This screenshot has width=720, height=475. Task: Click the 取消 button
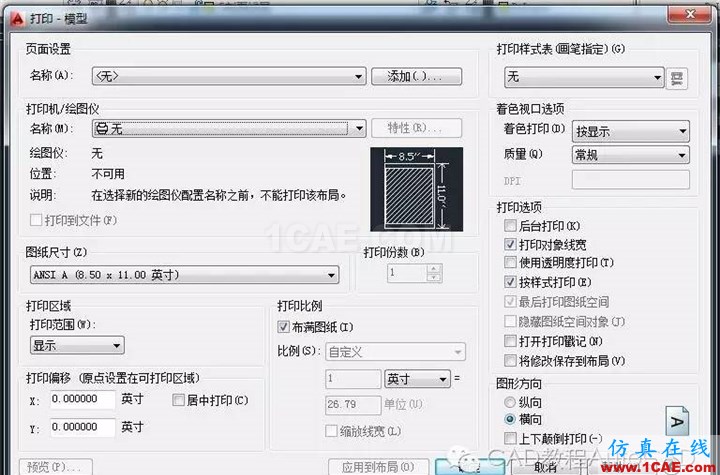click(546, 468)
